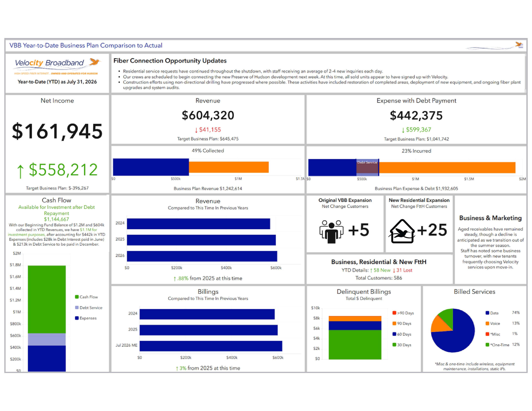The width and height of the screenshot is (532, 411).
Task: Click the orange 90 Days legend swatch
Action: [394, 323]
